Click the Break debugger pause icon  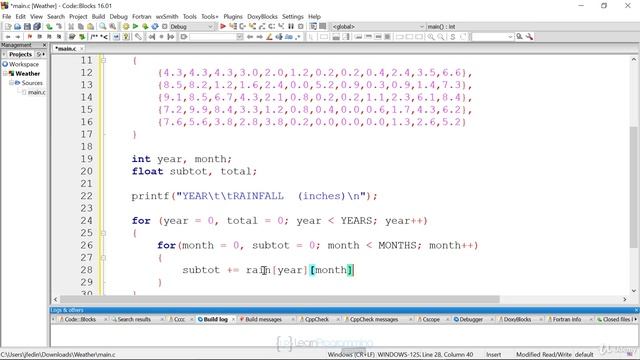click(291, 27)
